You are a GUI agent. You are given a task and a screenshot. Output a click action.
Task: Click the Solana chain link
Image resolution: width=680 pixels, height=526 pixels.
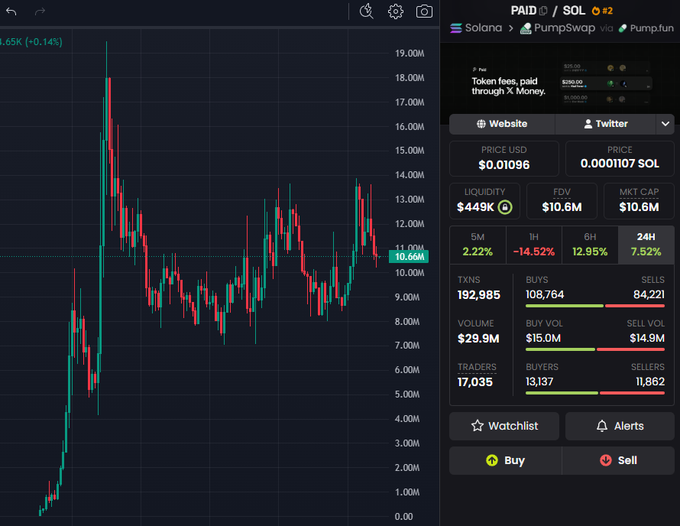pos(476,28)
